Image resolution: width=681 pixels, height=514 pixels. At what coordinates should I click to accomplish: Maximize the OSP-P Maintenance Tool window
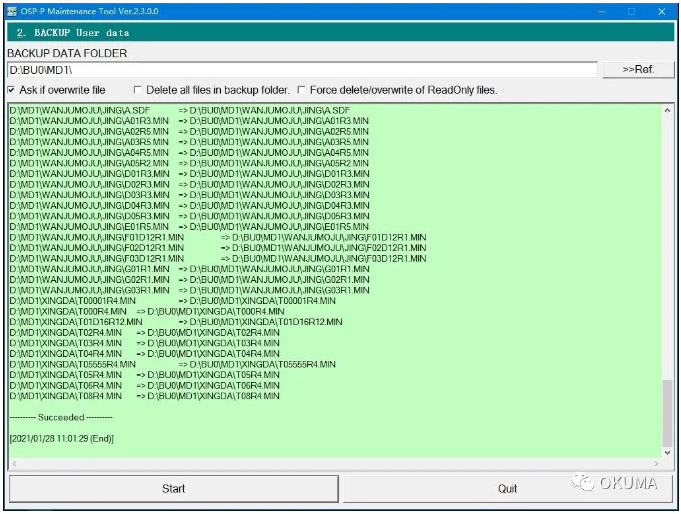click(631, 11)
